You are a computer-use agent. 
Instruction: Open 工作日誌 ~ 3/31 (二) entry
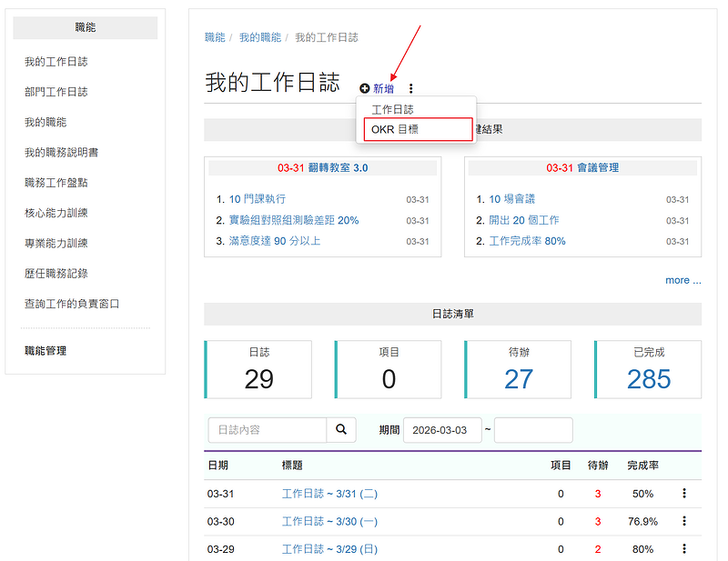[x=329, y=494]
